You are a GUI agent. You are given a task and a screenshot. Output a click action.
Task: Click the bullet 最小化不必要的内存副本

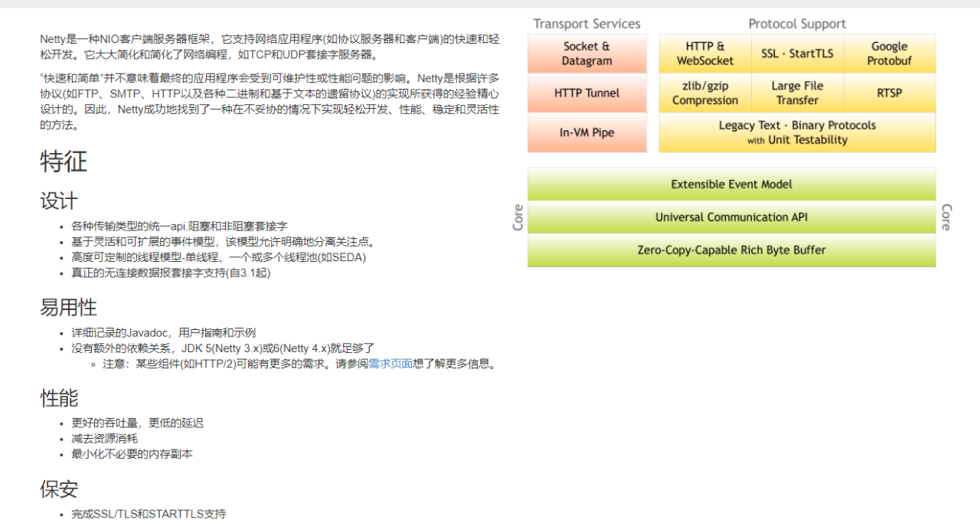coord(132,454)
